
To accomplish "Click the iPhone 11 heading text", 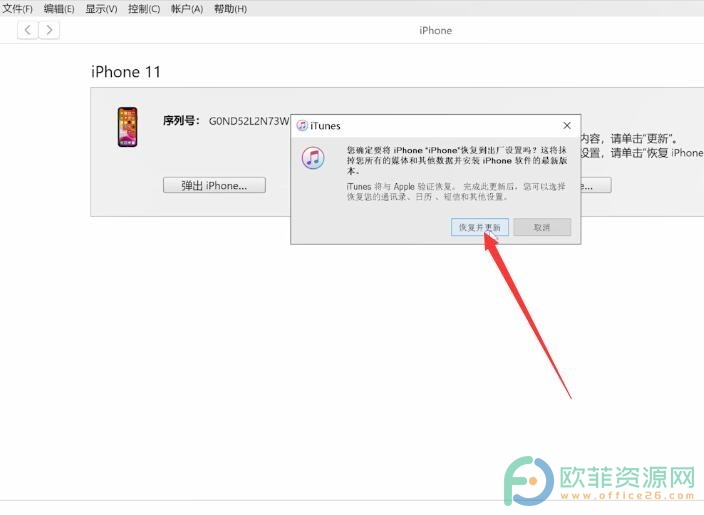I will 126,72.
